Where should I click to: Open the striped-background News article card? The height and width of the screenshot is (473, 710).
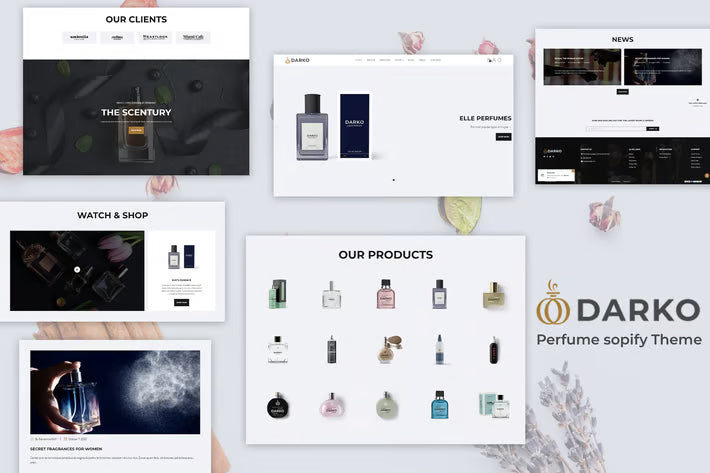click(x=582, y=67)
